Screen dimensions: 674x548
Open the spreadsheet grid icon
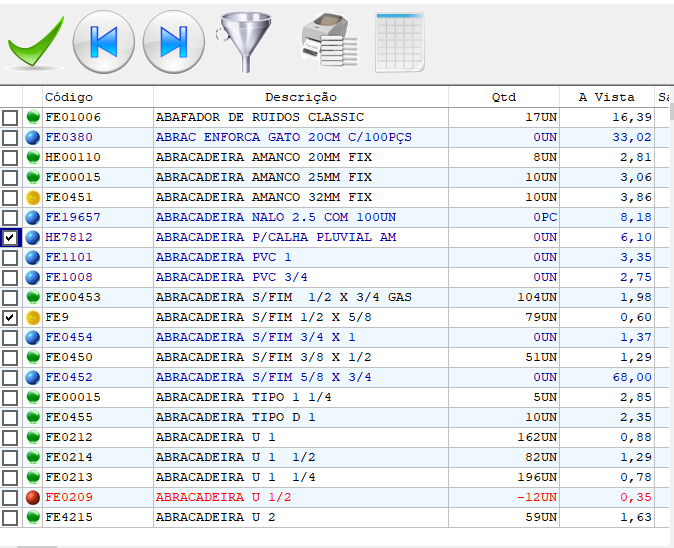click(400, 42)
